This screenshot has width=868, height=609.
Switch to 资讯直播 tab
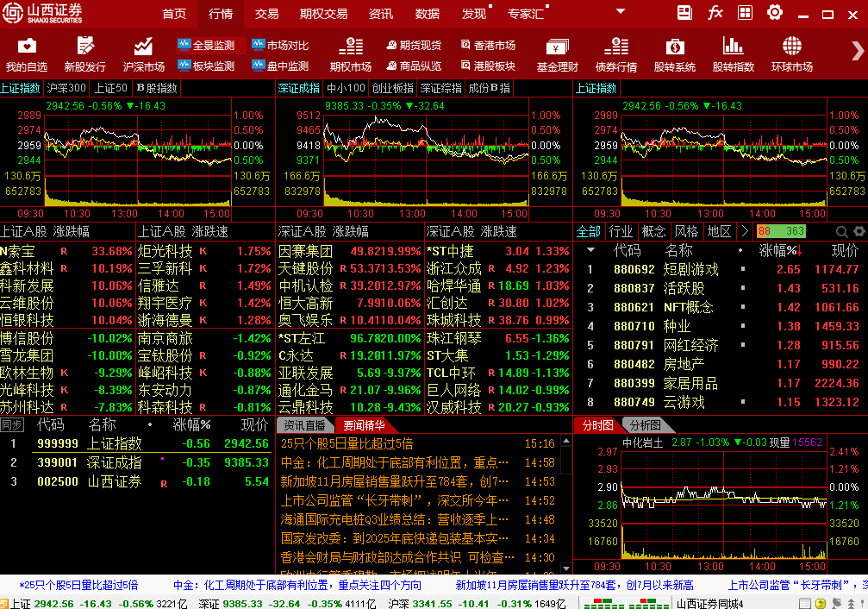304,425
